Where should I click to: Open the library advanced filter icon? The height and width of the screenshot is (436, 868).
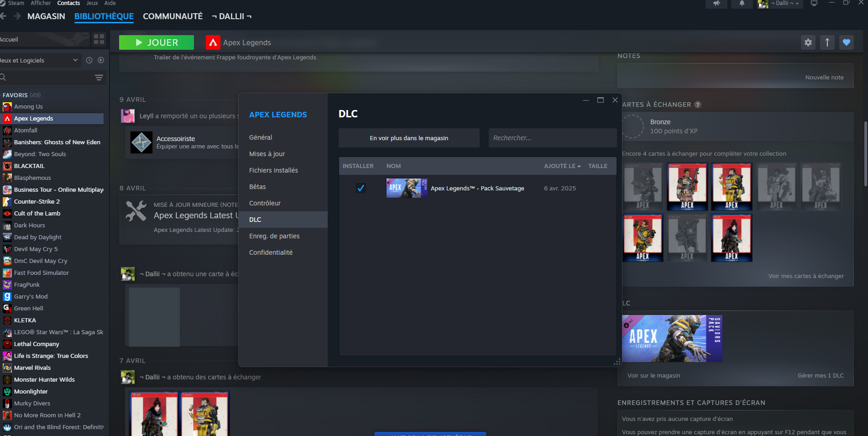tap(99, 78)
